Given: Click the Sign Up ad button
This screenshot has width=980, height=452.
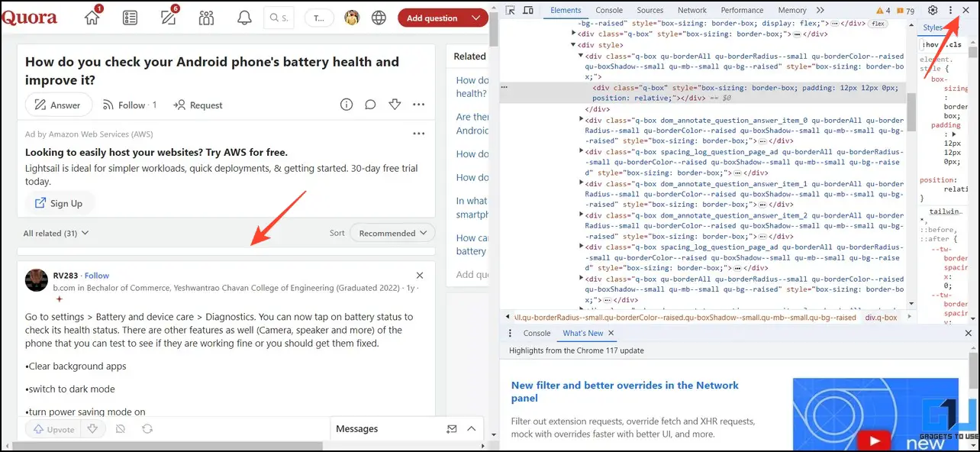Looking at the screenshot, I should pyautogui.click(x=60, y=203).
